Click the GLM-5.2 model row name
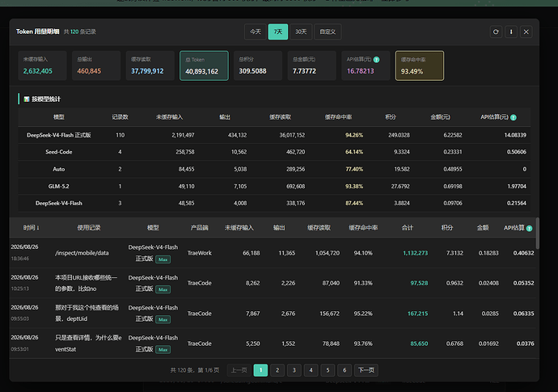Viewport: 558px width, 392px height. (59, 186)
